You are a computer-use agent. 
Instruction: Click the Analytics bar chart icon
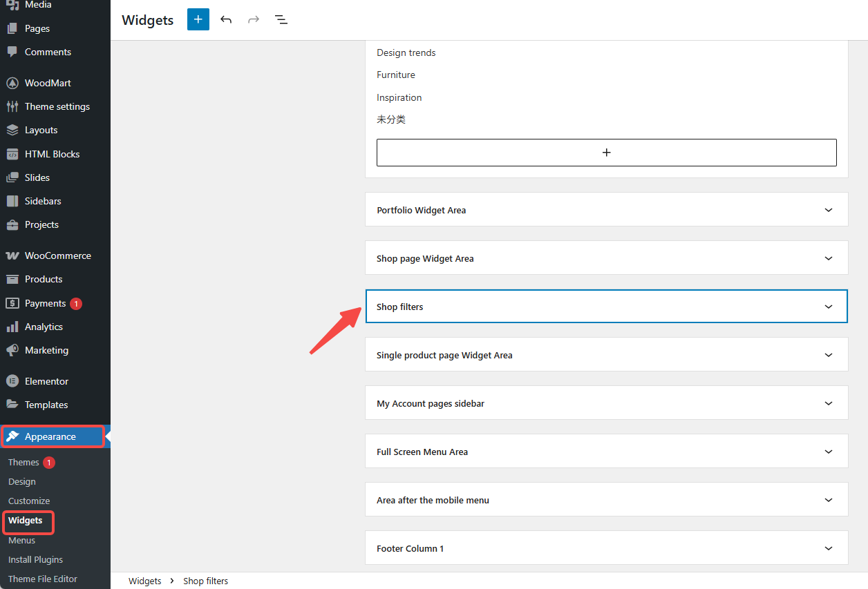pos(12,327)
